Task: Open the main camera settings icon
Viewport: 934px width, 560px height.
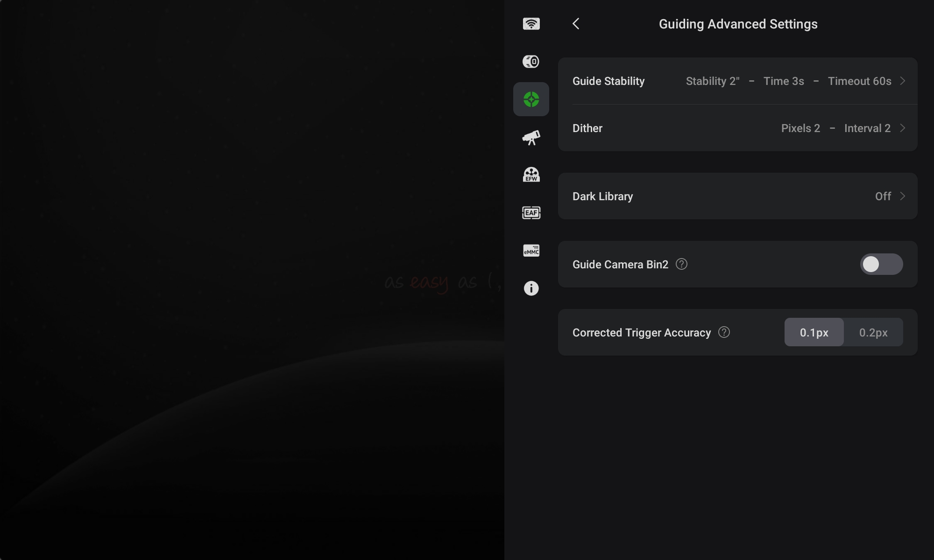Action: tap(531, 62)
